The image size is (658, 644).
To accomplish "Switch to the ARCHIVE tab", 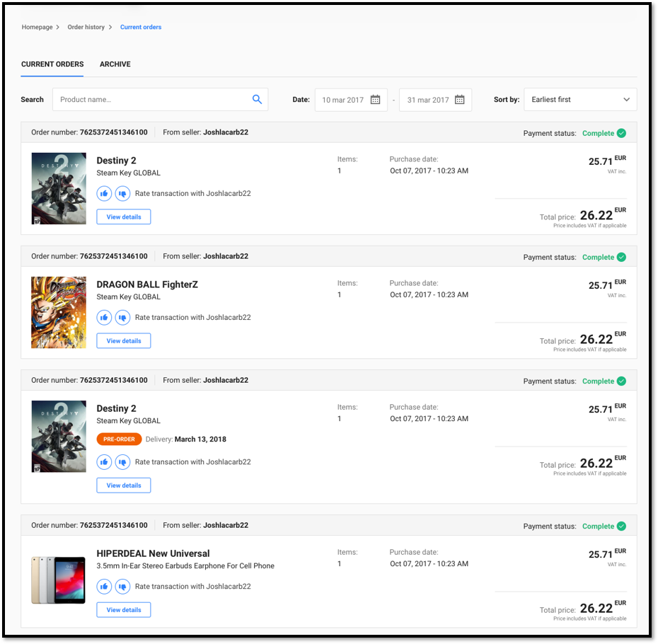I will (115, 64).
